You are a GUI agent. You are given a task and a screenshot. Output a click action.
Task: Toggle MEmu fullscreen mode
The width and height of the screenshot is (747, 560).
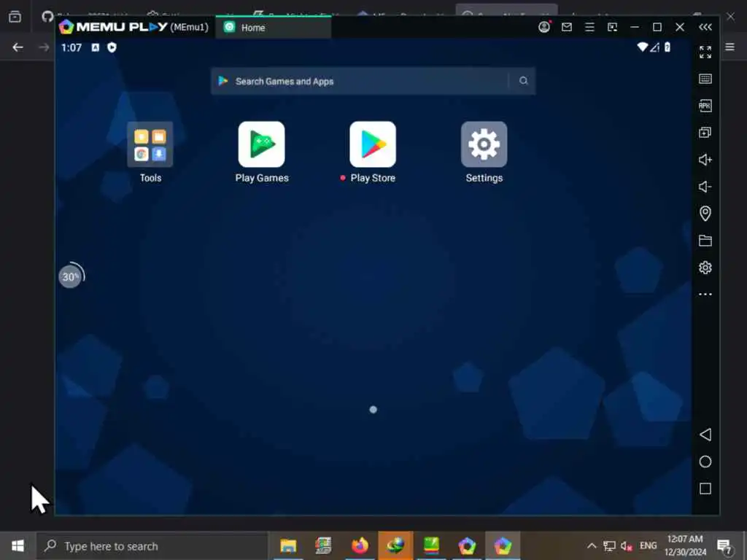click(x=705, y=52)
